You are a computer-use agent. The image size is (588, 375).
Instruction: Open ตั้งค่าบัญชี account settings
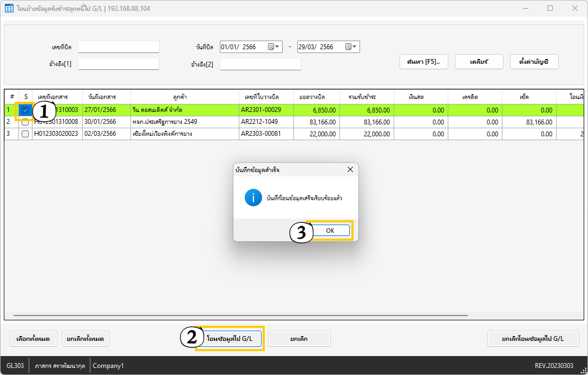coord(534,62)
